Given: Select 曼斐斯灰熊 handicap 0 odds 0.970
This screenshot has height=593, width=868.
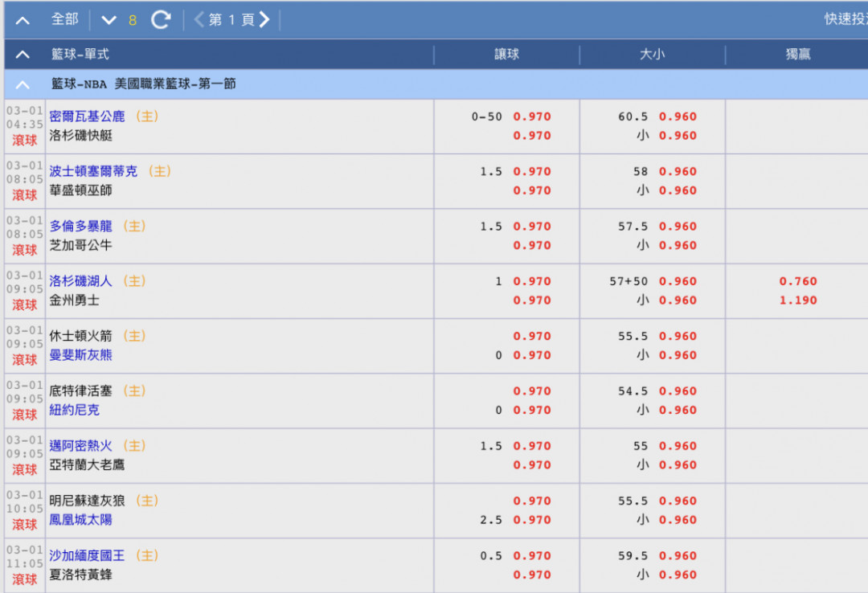Looking at the screenshot, I should pos(532,355).
